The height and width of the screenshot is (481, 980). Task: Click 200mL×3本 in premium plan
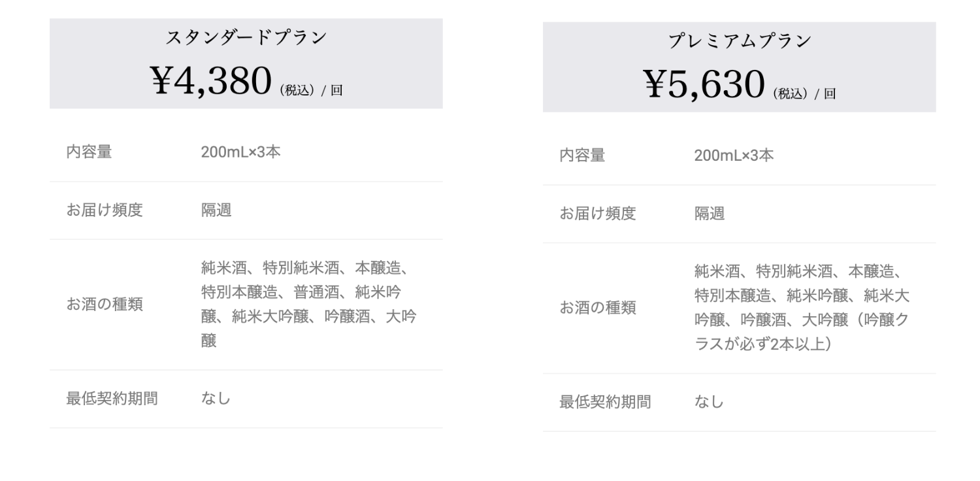coord(734,156)
